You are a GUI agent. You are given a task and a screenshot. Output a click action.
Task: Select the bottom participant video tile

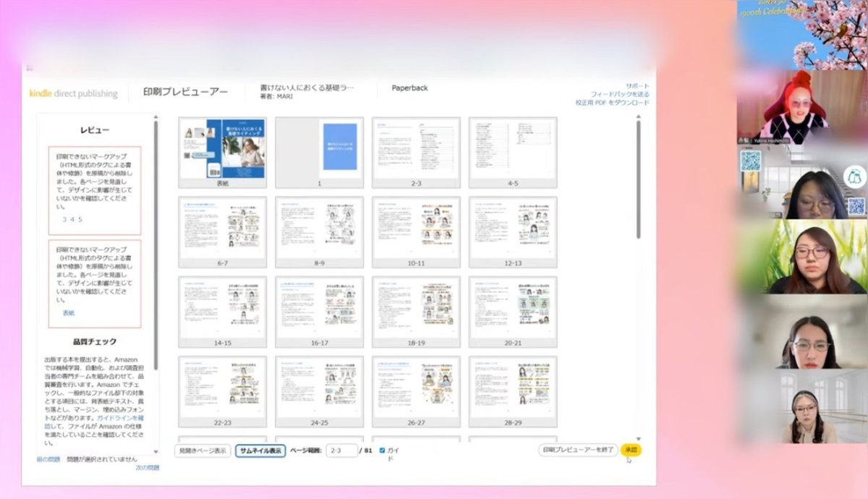tap(802, 406)
